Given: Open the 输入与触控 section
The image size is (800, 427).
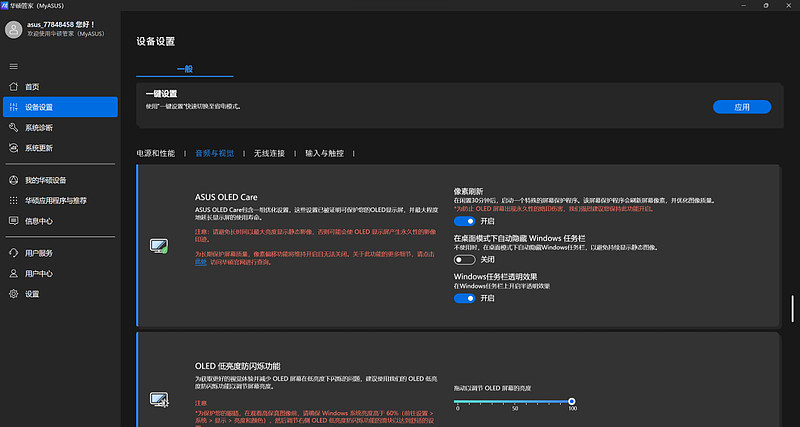Looking at the screenshot, I should [324, 153].
